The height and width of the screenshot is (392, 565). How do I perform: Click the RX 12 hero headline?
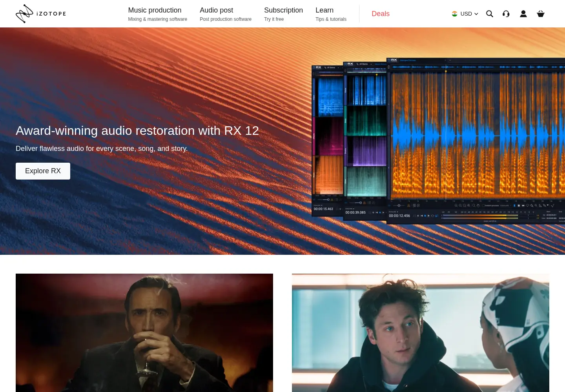(x=137, y=131)
